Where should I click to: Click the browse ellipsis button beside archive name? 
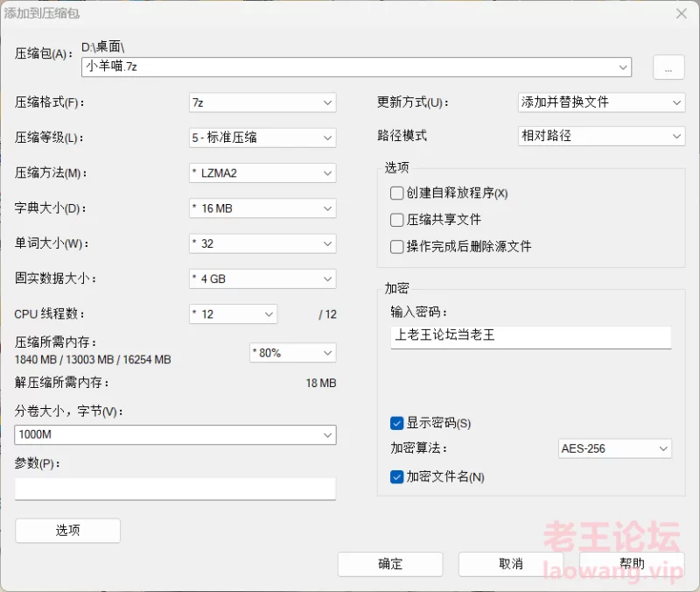[x=668, y=67]
